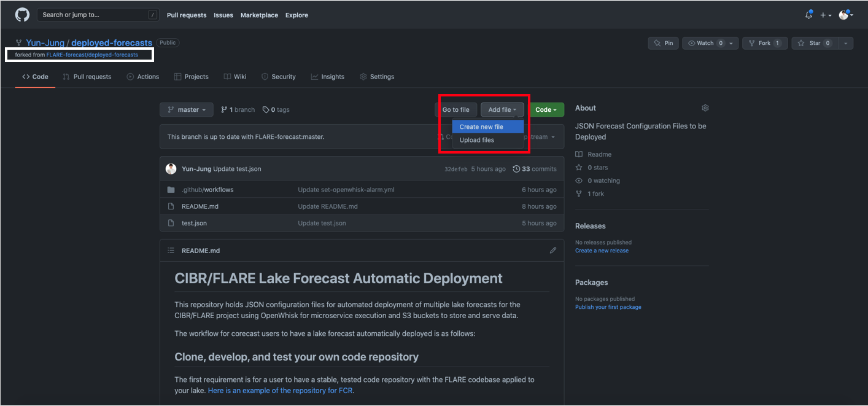Click the Go to file button
868x406 pixels.
456,110
